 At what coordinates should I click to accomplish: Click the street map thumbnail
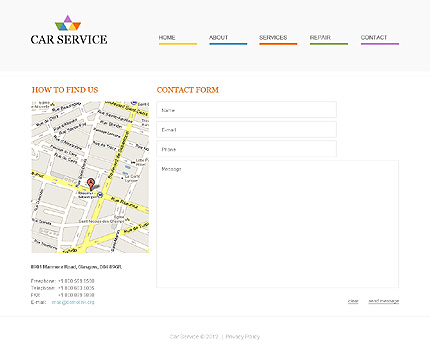click(x=90, y=177)
